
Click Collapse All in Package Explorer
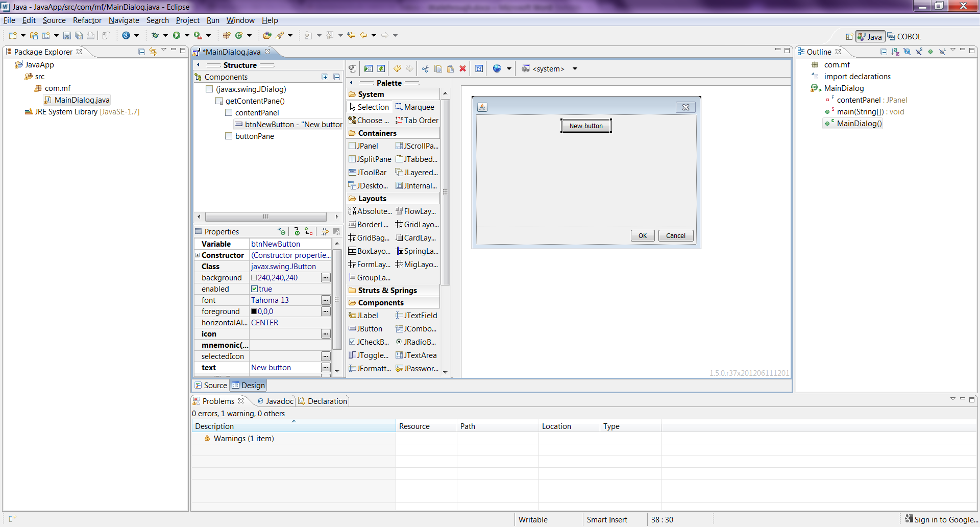pos(142,52)
